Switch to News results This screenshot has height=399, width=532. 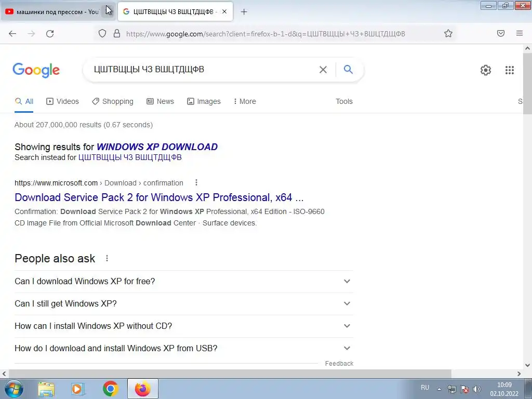[160, 101]
